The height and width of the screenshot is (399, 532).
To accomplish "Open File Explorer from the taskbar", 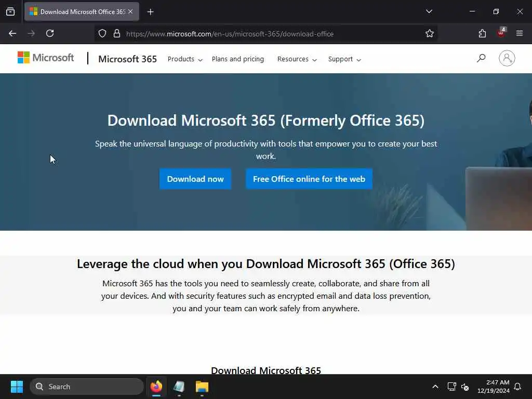I will click(202, 387).
